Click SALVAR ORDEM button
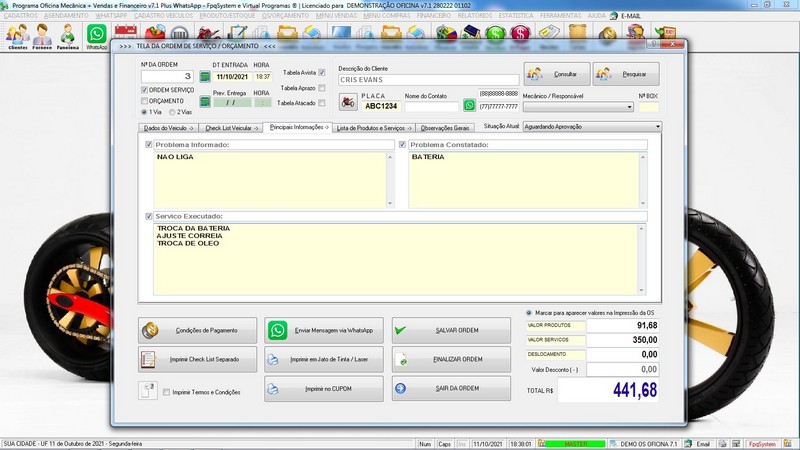This screenshot has height=450, width=800. click(x=451, y=330)
